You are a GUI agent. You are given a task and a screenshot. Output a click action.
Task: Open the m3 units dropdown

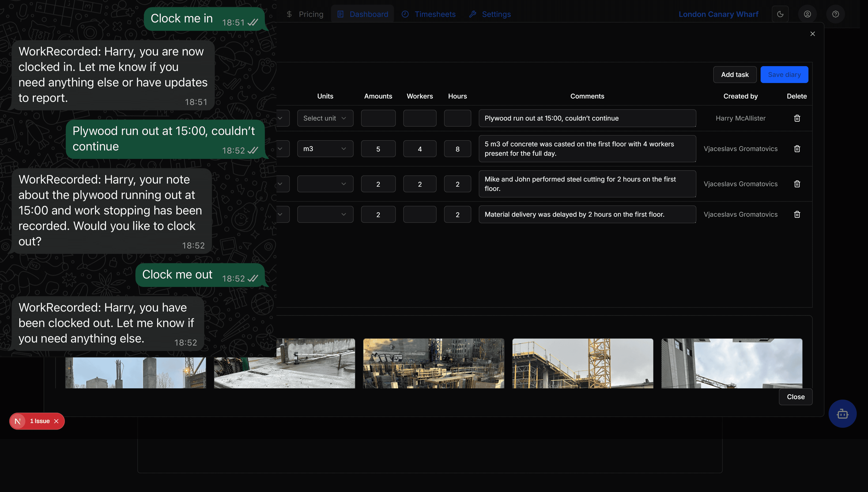tap(325, 148)
